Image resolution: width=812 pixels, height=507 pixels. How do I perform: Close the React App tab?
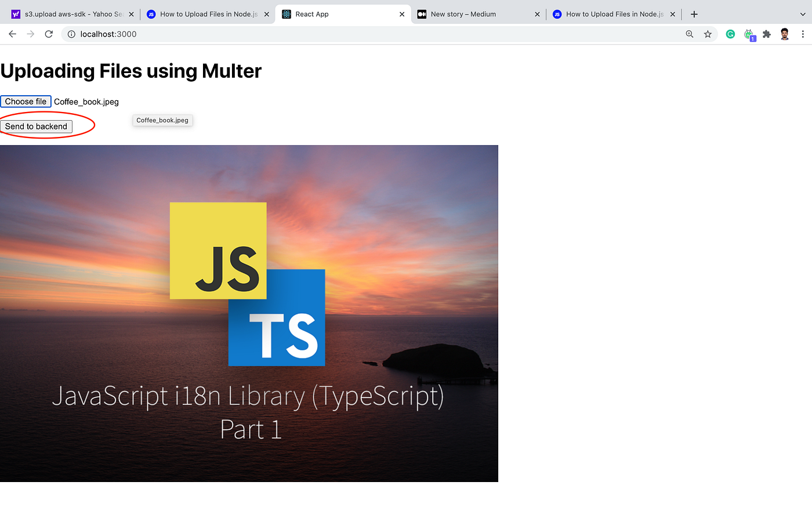(x=402, y=14)
